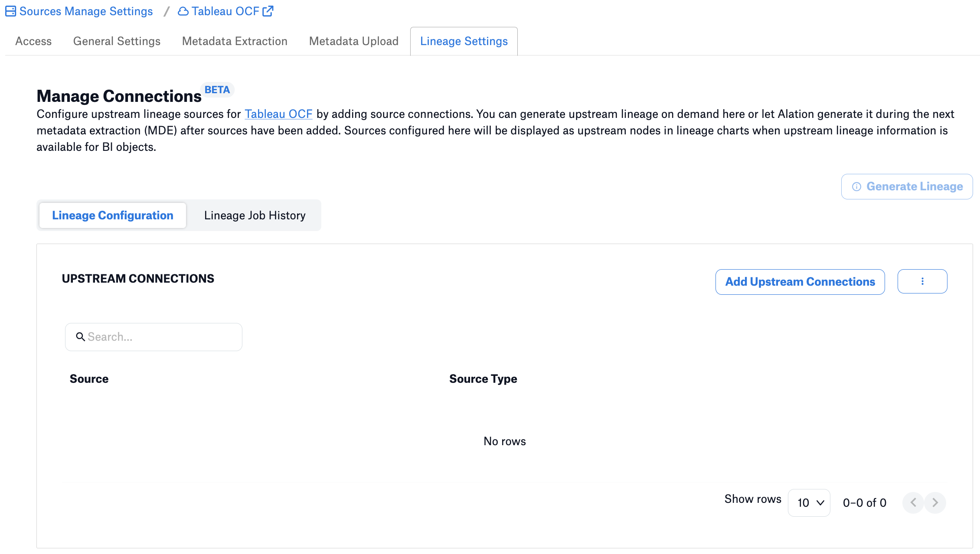
Task: Click the 0–0 of 0 pagination text
Action: (x=865, y=503)
